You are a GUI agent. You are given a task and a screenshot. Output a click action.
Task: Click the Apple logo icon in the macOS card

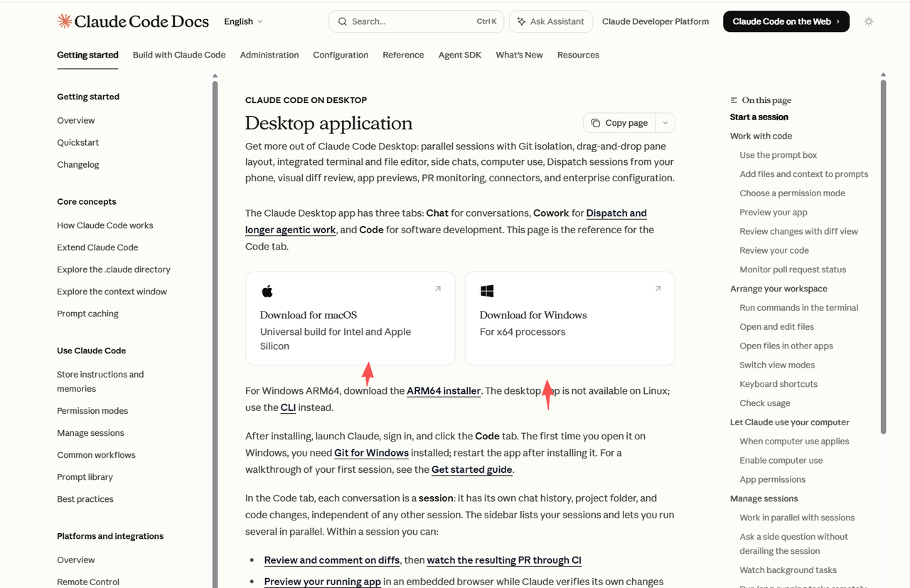[x=267, y=291]
